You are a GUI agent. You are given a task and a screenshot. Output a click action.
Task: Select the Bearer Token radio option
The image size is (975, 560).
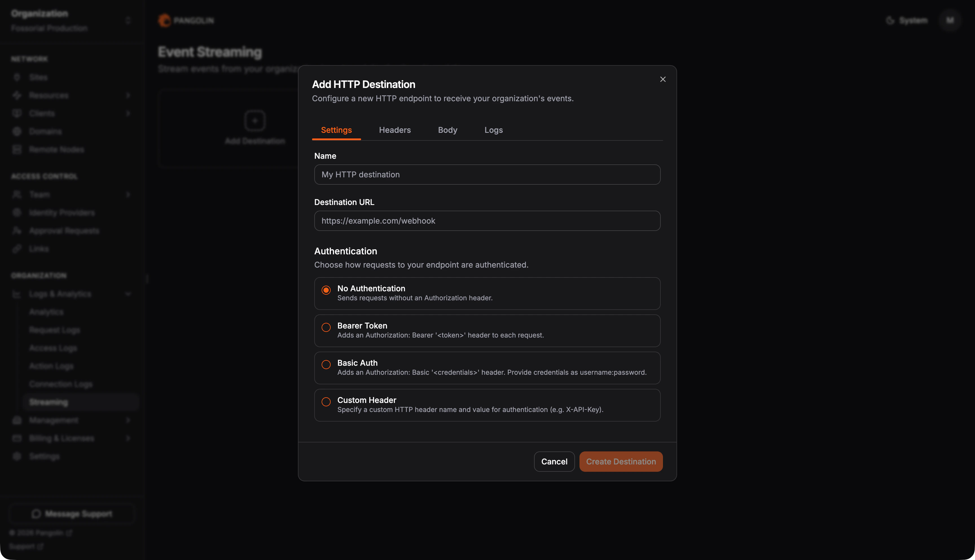coord(326,327)
